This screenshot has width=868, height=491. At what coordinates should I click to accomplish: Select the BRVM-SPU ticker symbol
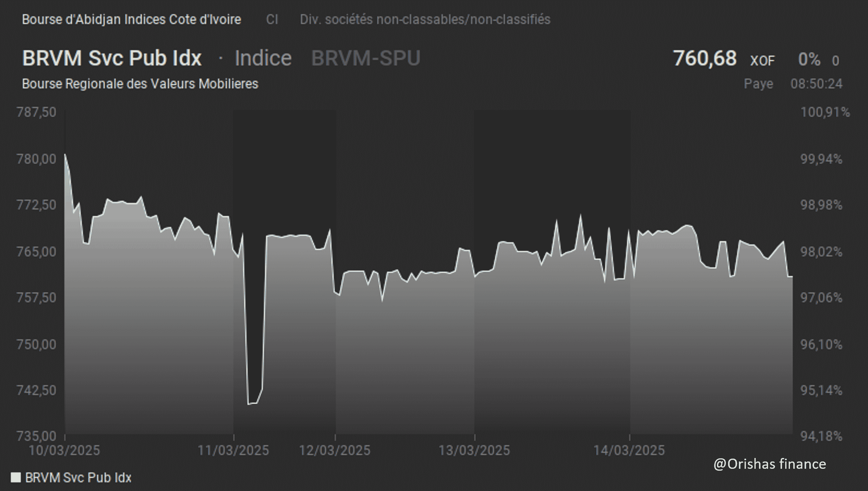click(366, 58)
